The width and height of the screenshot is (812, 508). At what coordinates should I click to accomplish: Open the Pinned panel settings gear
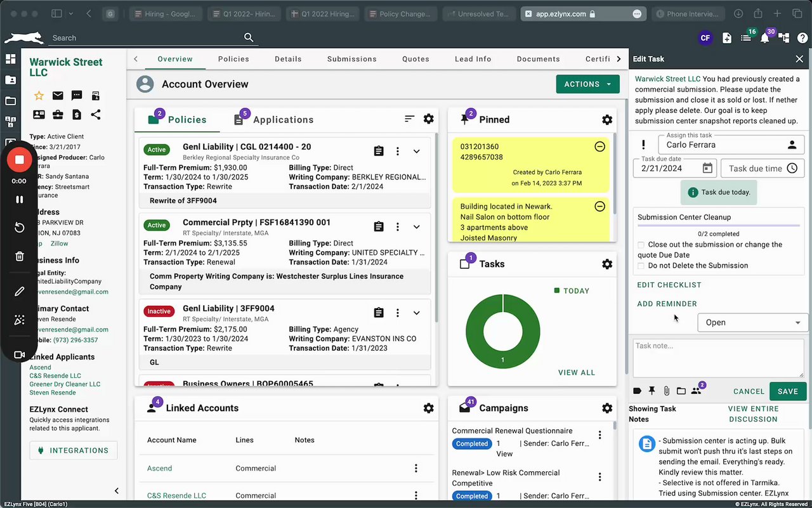(607, 119)
